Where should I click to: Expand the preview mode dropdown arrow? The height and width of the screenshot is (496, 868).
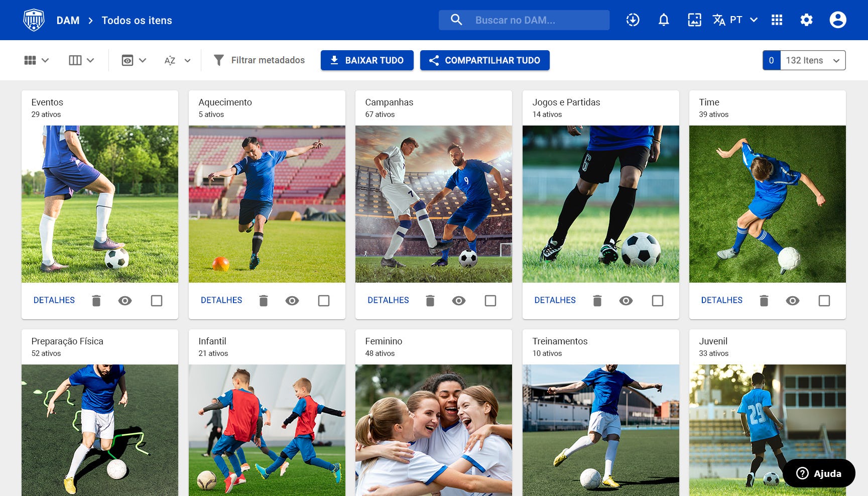[143, 60]
